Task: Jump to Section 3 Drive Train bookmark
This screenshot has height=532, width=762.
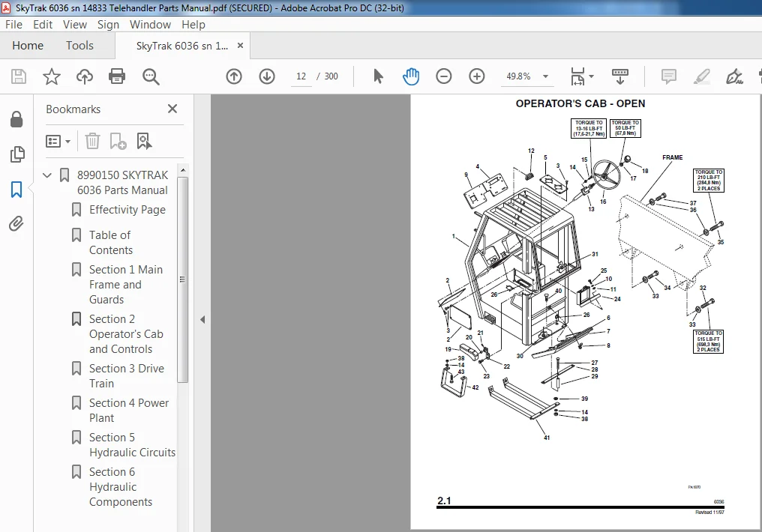Action: click(126, 375)
